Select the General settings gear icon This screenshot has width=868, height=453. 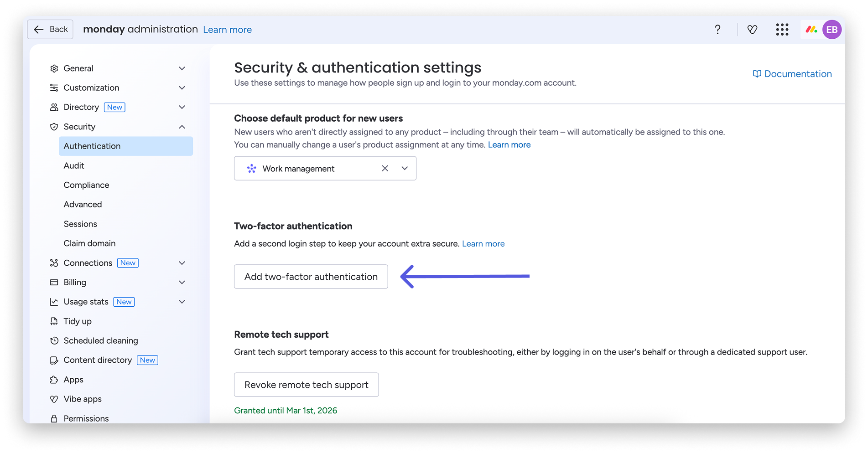click(x=54, y=68)
